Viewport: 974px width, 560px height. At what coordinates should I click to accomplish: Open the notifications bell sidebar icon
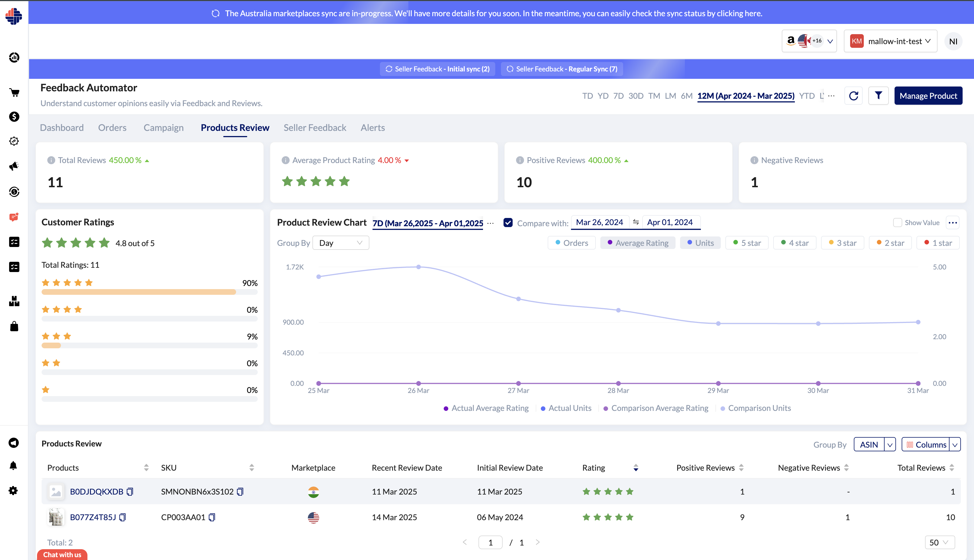[13, 466]
